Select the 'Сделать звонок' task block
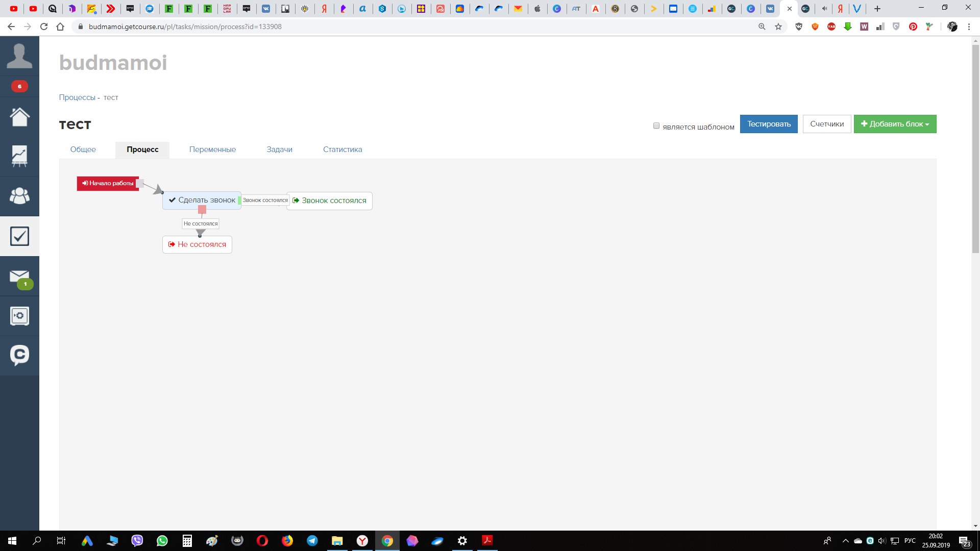The image size is (980, 551). (x=202, y=200)
